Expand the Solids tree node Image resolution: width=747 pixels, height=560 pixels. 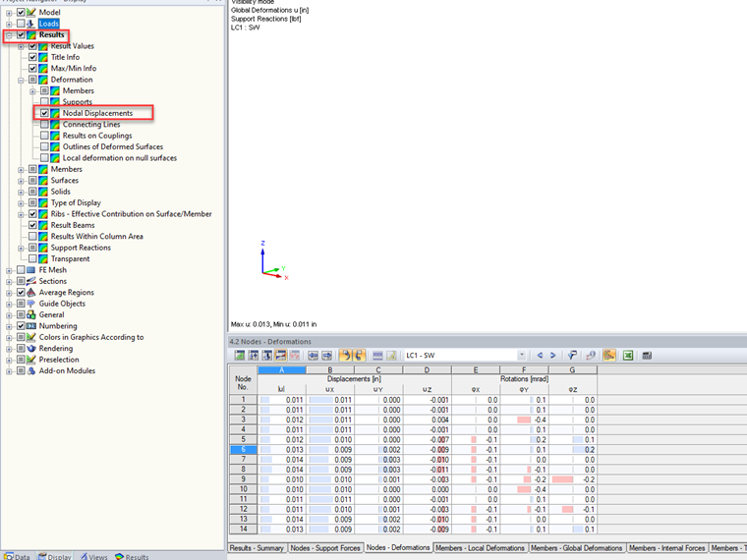coord(21,192)
